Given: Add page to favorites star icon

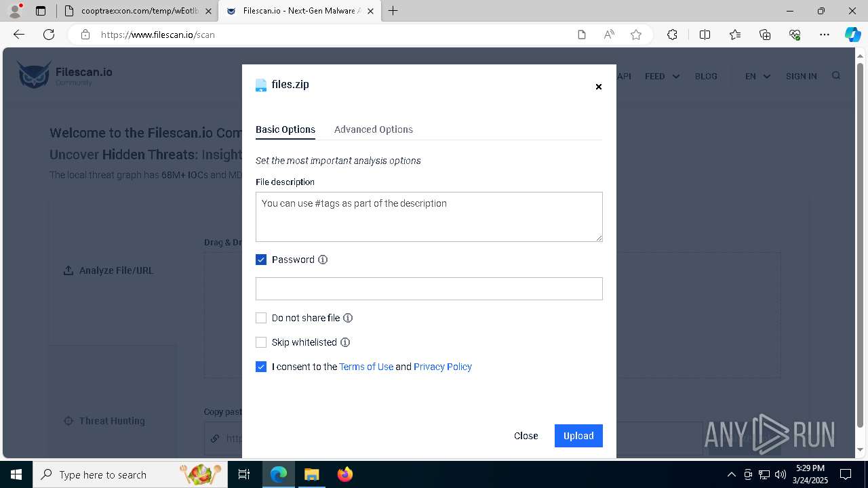Looking at the screenshot, I should (x=636, y=35).
